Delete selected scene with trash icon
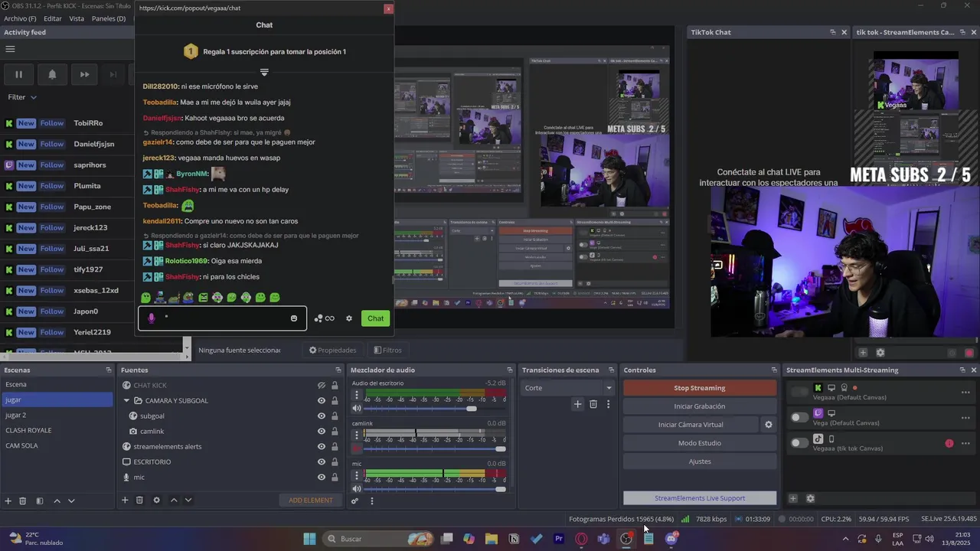Image resolution: width=980 pixels, height=551 pixels. pos(23,500)
